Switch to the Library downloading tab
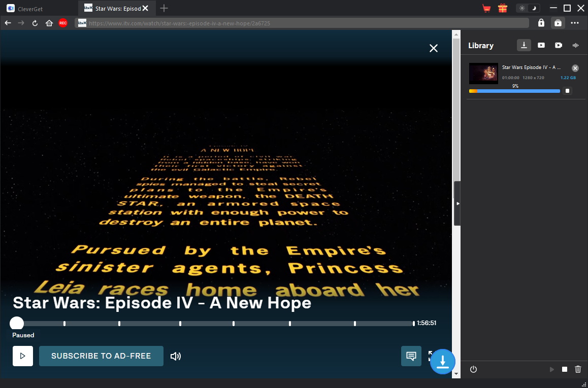 coord(524,45)
